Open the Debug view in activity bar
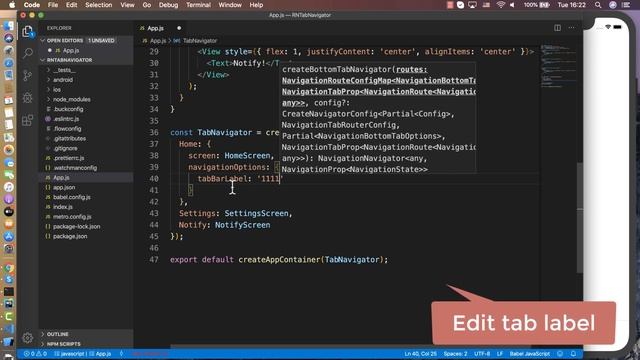The height and width of the screenshot is (360, 640). 27,98
